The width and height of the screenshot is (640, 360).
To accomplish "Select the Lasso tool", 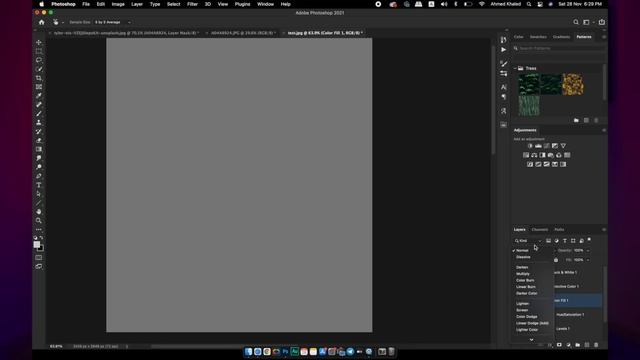I will (39, 60).
